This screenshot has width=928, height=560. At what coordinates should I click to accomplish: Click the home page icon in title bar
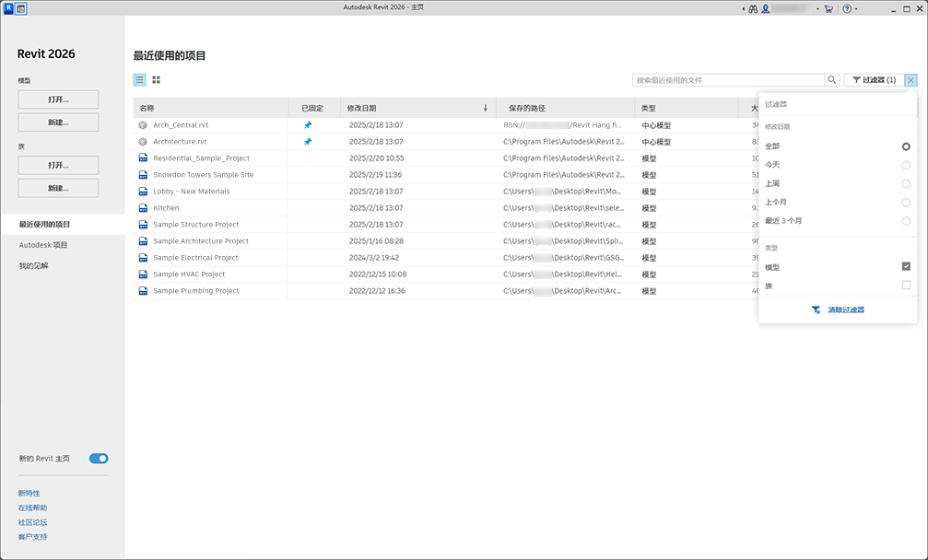click(x=21, y=9)
